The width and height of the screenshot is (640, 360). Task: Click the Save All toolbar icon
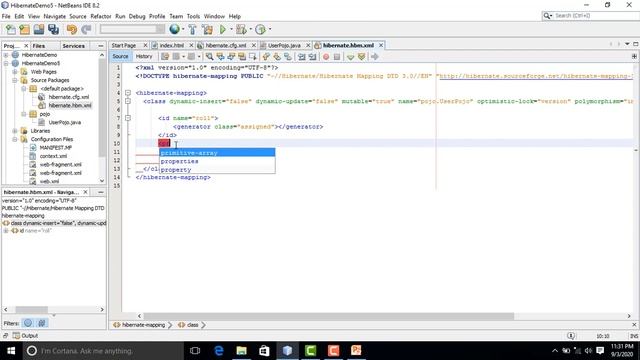point(53,29)
